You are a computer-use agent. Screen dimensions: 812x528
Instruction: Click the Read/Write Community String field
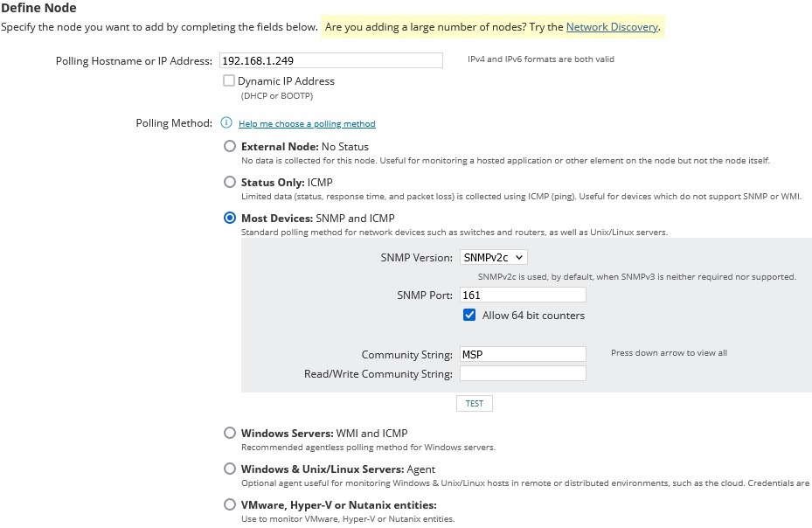point(522,373)
